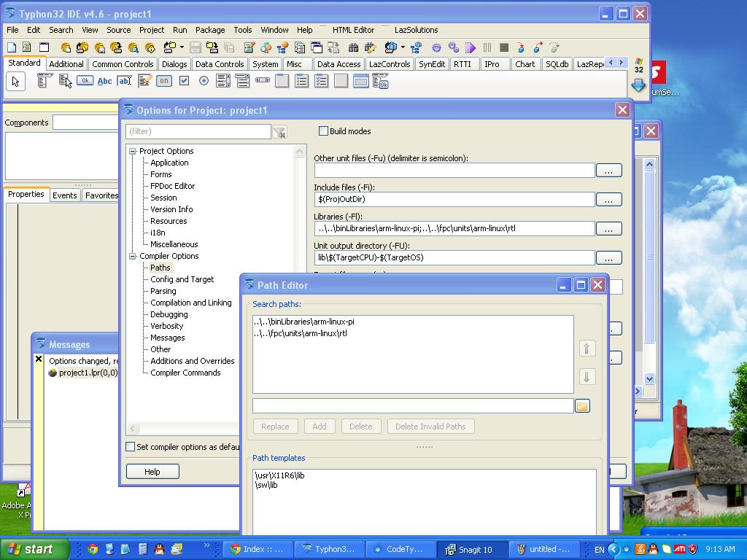
Task: Select the TToggleBox 'on' component icon
Action: [x=164, y=81]
